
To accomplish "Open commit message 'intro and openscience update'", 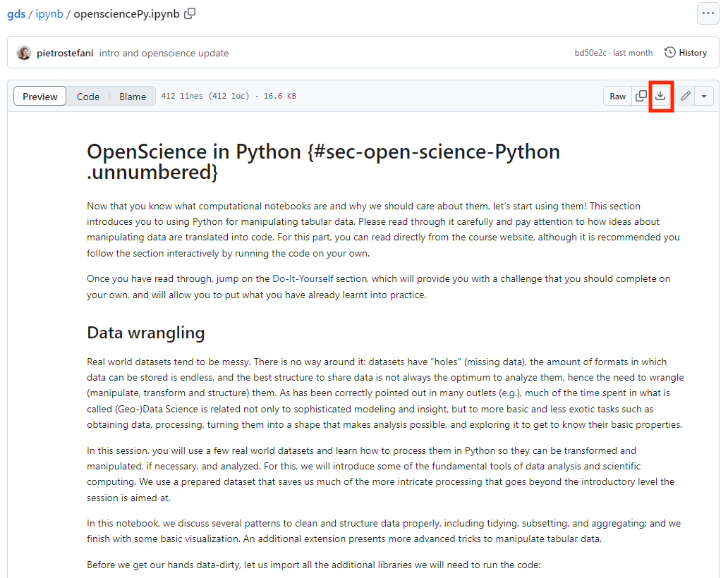I will pyautogui.click(x=164, y=53).
